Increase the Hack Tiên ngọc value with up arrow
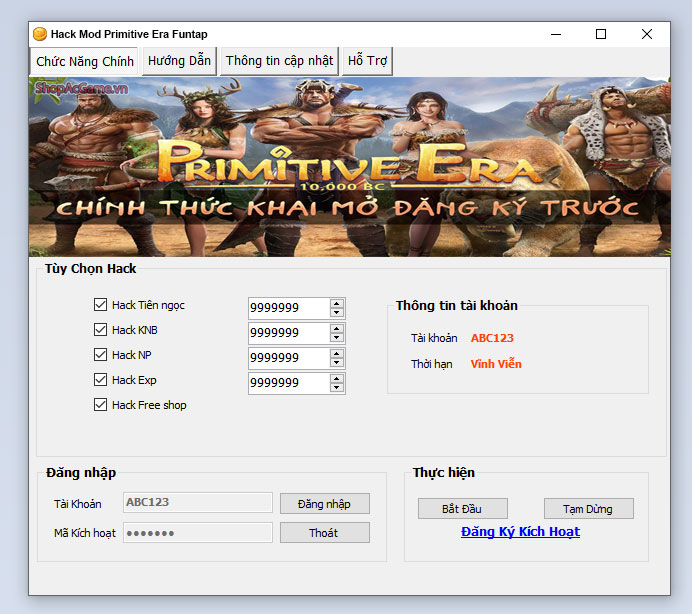Image resolution: width=693 pixels, height=616 pixels. (337, 303)
